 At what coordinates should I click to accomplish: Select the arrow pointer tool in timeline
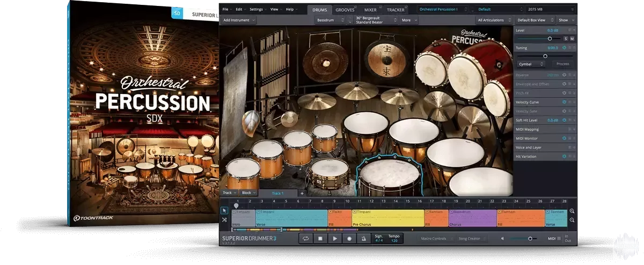[x=224, y=211]
